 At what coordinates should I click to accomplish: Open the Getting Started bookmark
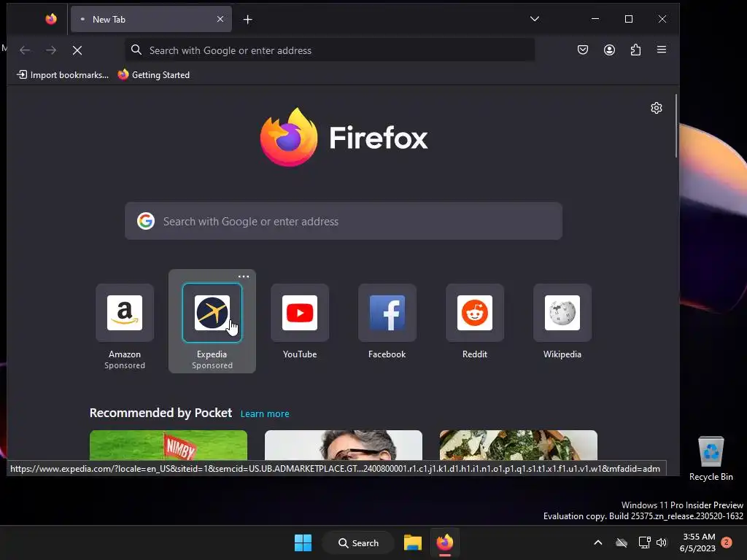coord(154,75)
